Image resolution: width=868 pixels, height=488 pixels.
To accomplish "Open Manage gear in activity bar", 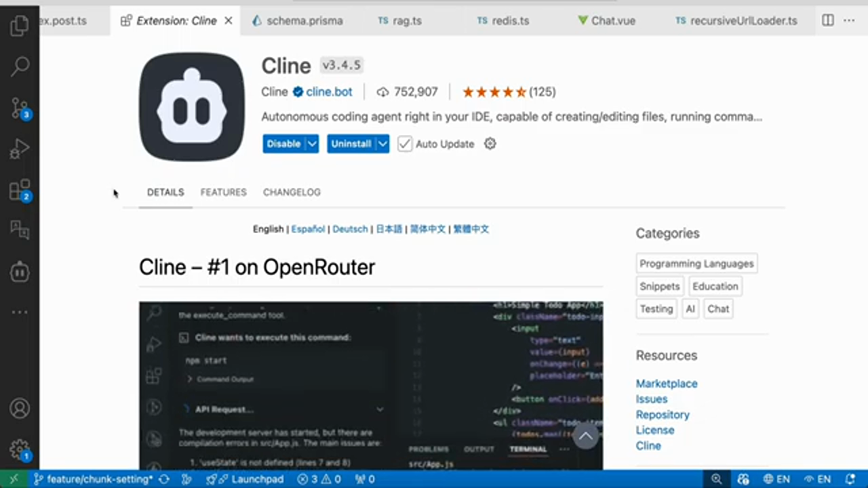I will point(20,449).
